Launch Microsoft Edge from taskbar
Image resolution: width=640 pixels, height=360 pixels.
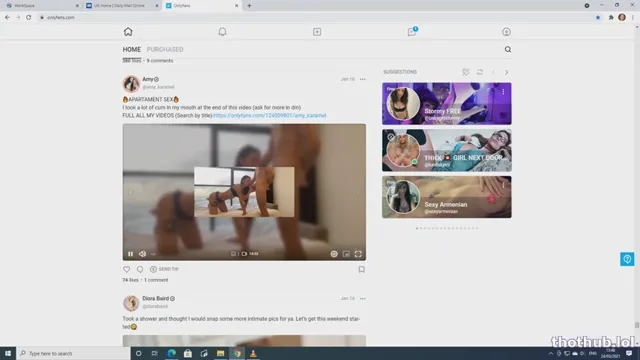click(x=171, y=353)
